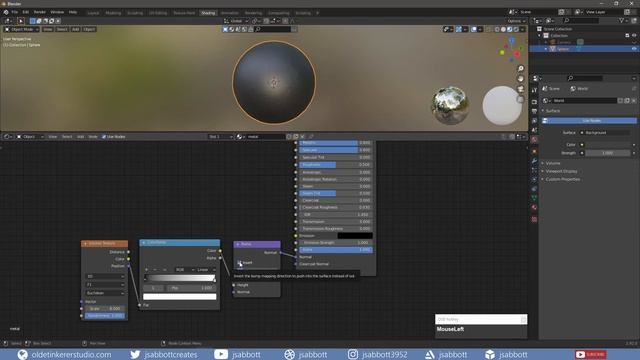Image resolution: width=640 pixels, height=360 pixels.
Task: Open the World properties tab icon
Action: (534, 140)
